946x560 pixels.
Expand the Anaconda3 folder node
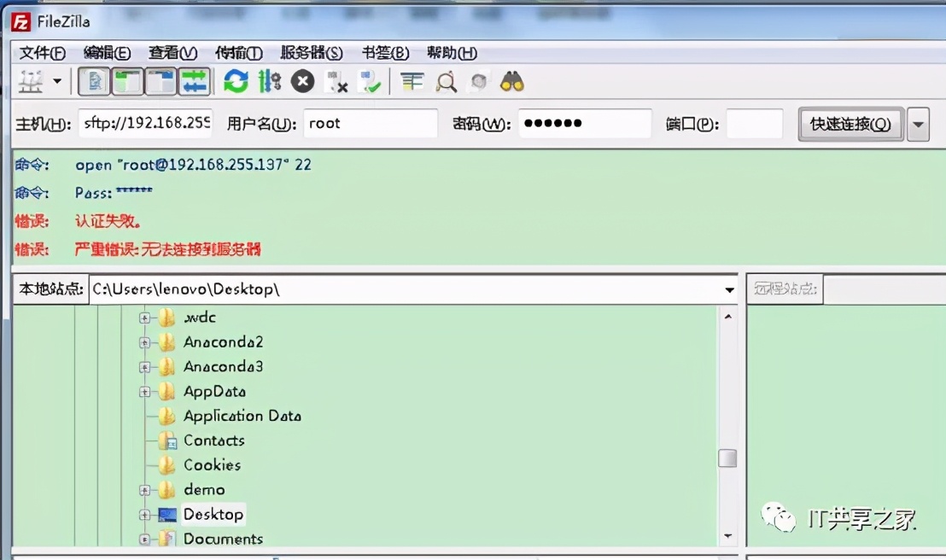click(x=144, y=367)
